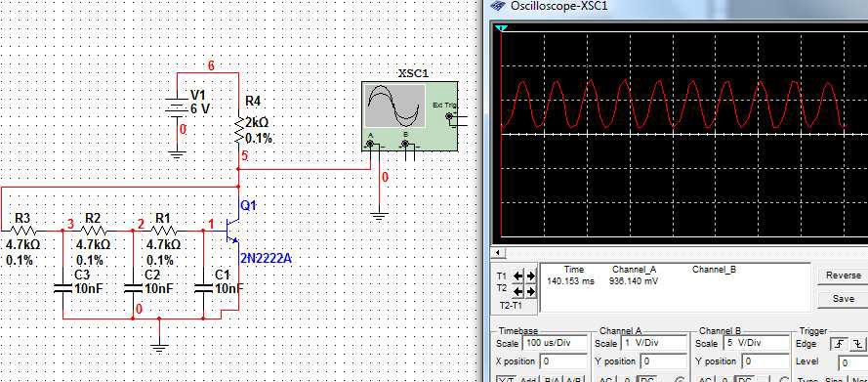Select the ground symbol under the oscilloscope

pyautogui.click(x=379, y=216)
